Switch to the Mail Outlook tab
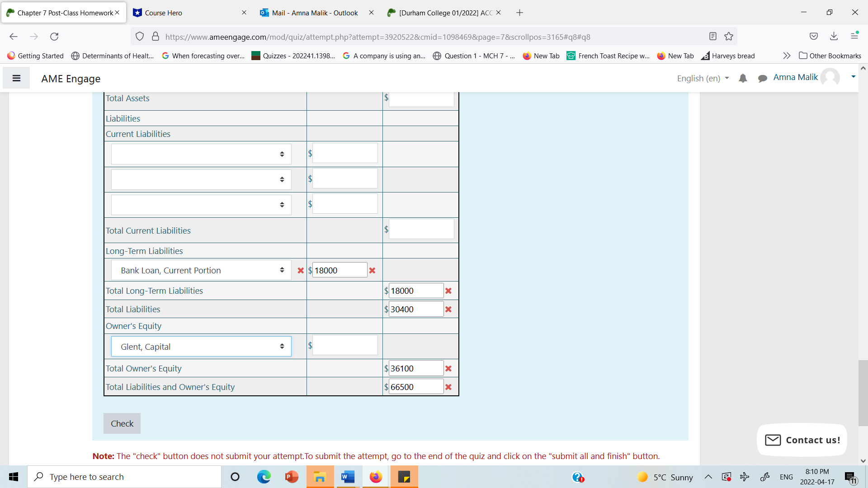The width and height of the screenshot is (868, 488). click(x=315, y=13)
